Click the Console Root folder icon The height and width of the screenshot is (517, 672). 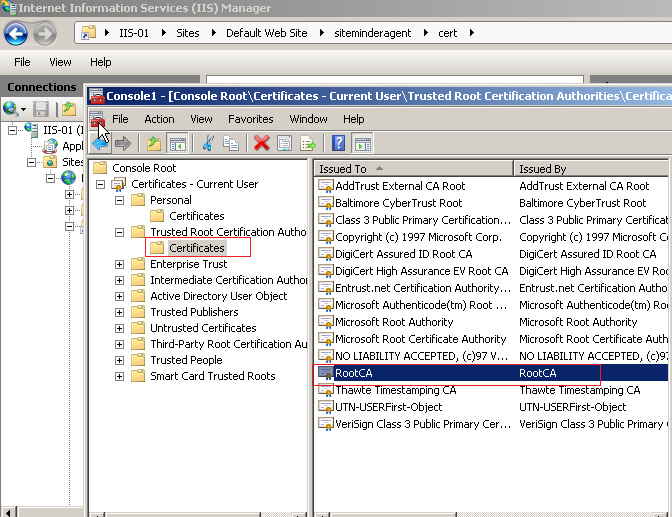click(100, 168)
